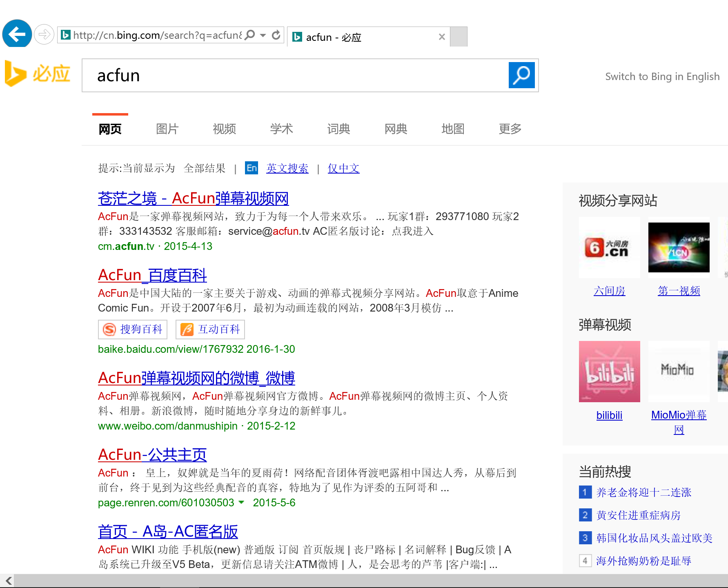Click hot search number 3 badge

coord(585,538)
